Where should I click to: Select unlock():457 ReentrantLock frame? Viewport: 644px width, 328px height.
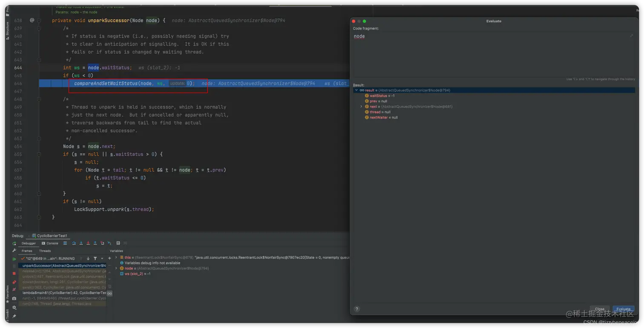point(63,276)
